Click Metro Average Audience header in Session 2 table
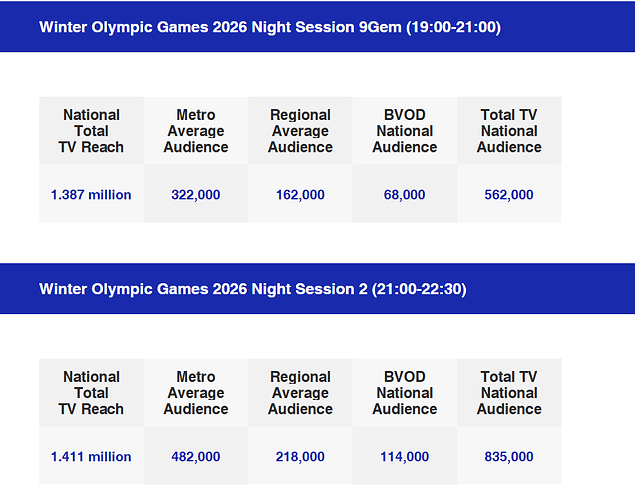 (196, 393)
